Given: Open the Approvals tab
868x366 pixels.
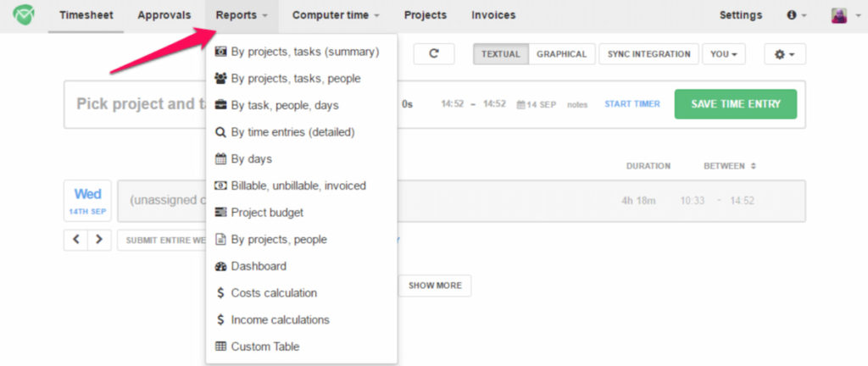Looking at the screenshot, I should 164,15.
